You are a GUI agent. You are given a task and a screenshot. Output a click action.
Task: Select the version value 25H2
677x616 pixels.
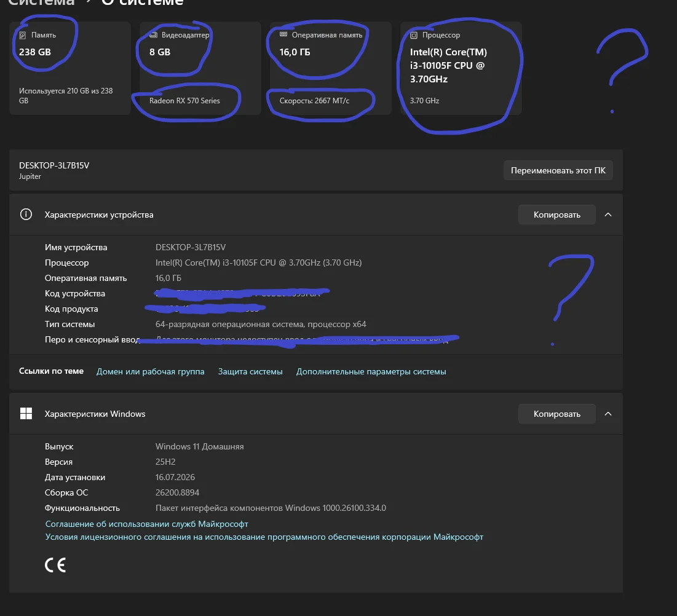165,462
